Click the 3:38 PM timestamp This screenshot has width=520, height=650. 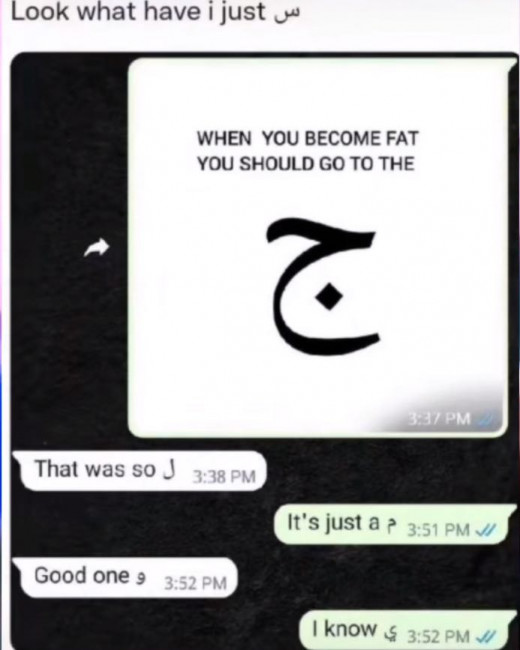[x=224, y=477]
